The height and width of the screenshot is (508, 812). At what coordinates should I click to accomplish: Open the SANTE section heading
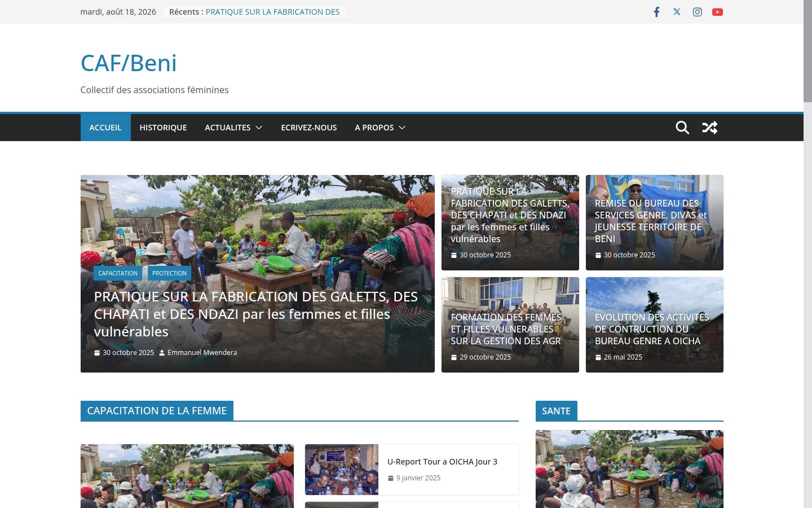click(556, 411)
